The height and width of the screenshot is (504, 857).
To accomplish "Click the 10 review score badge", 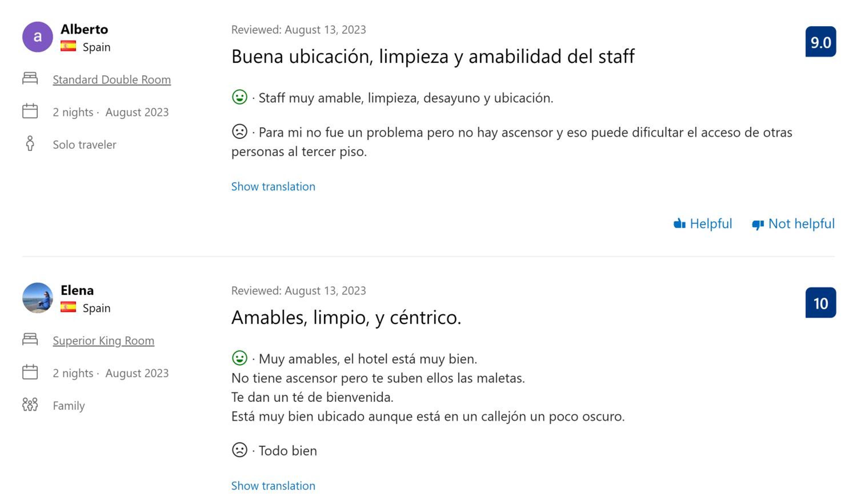I will pyautogui.click(x=820, y=303).
